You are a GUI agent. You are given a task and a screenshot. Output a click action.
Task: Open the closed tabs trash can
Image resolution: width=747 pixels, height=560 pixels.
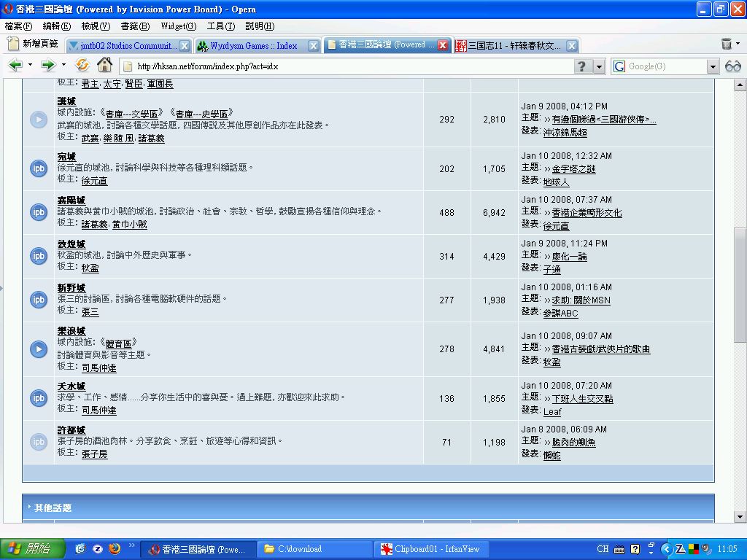pyautogui.click(x=727, y=44)
